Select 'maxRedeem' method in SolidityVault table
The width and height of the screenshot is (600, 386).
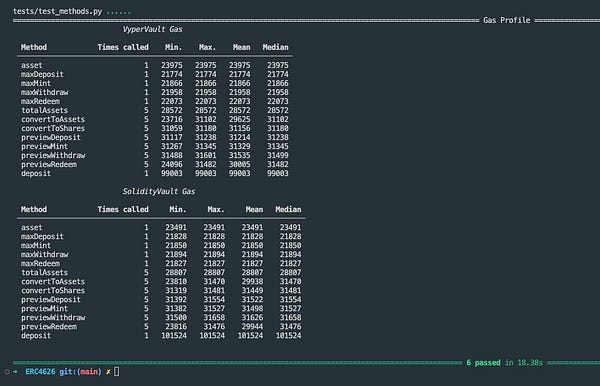pos(41,264)
